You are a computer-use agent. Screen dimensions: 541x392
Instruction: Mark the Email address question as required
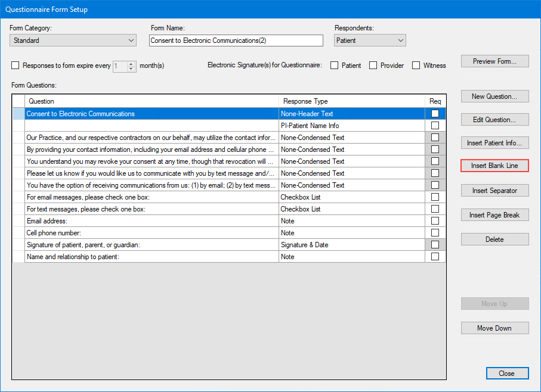click(x=435, y=221)
